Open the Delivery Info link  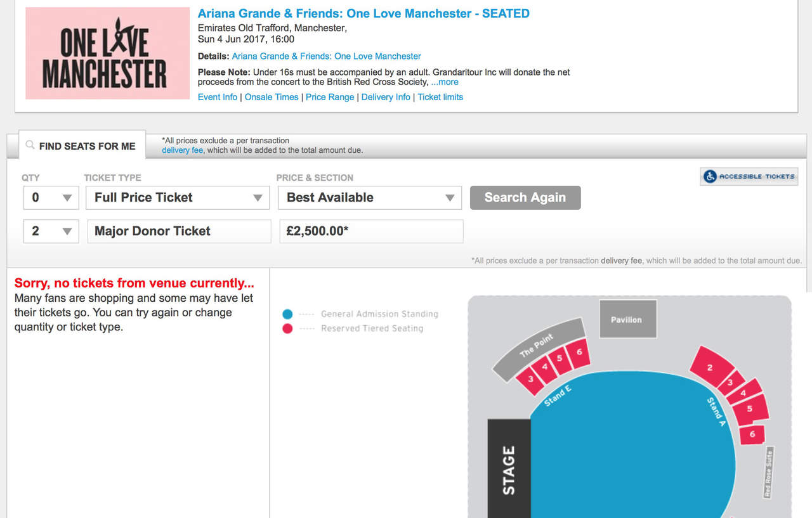tap(386, 97)
